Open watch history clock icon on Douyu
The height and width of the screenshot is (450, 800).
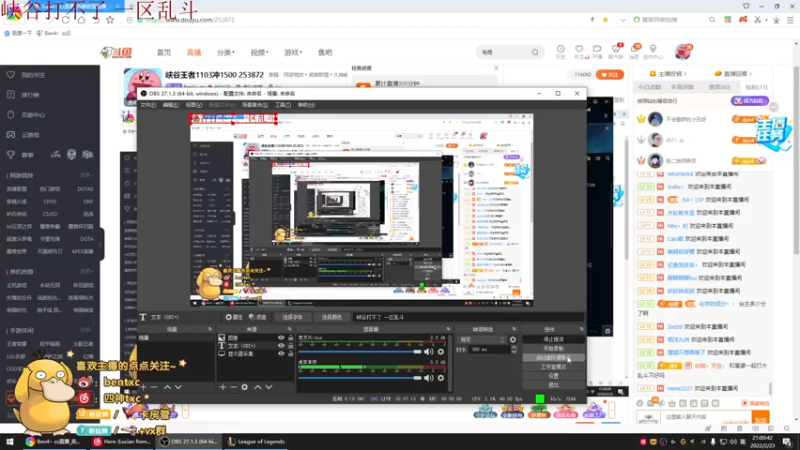[560, 51]
